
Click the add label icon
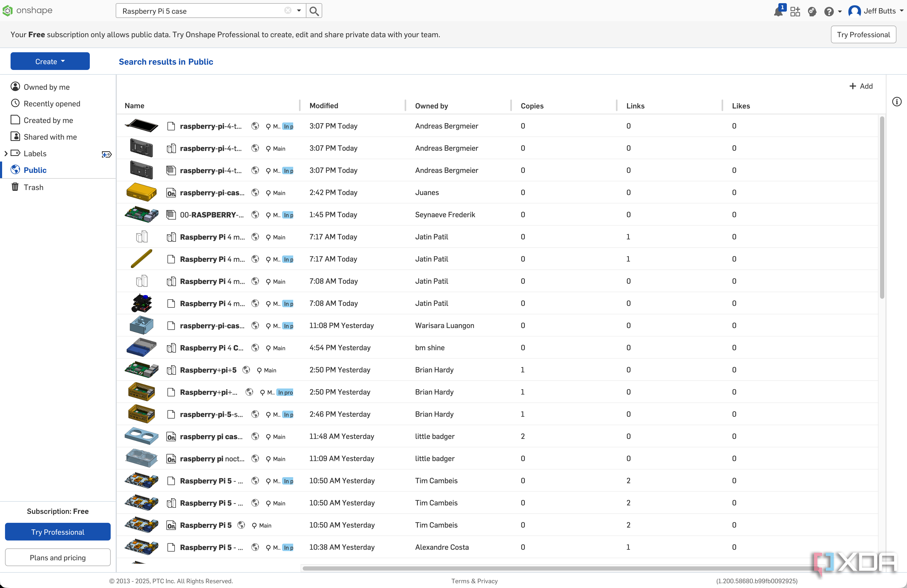(106, 154)
